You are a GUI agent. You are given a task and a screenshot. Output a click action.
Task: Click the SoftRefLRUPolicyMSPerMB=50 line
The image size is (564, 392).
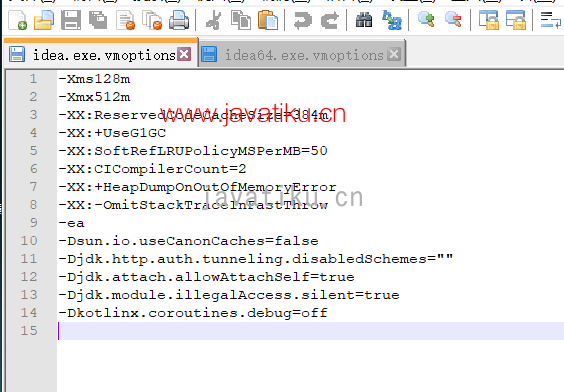pyautogui.click(x=193, y=151)
